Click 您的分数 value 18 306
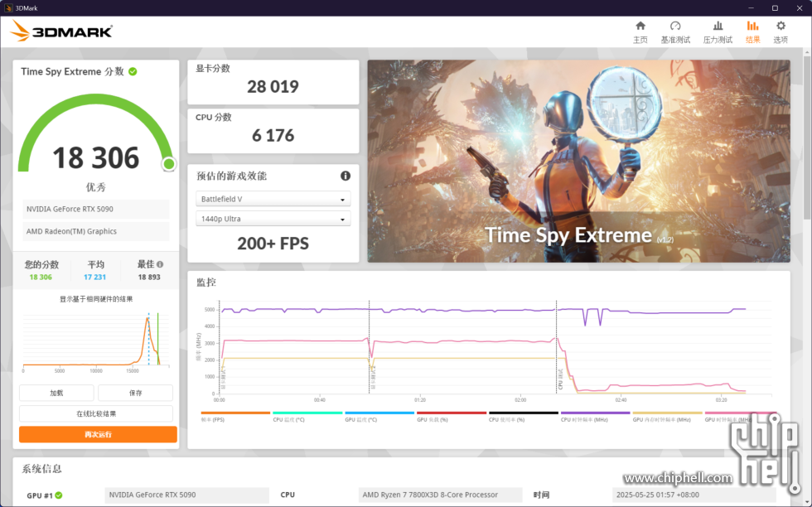Image resolution: width=812 pixels, height=507 pixels. (41, 277)
